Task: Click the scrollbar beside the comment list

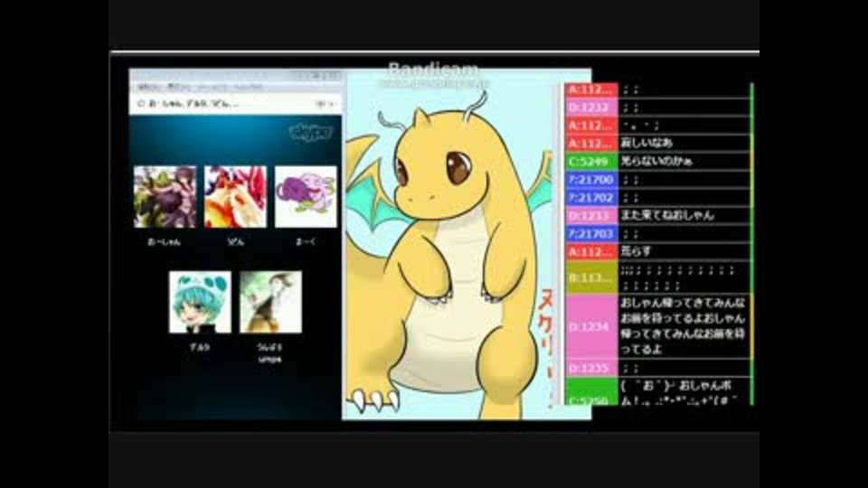Action: [x=751, y=243]
